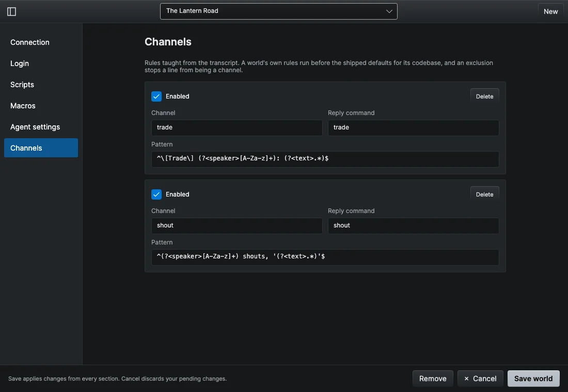Edit the shout Reply command field
This screenshot has width=568, height=392.
coord(413,225)
